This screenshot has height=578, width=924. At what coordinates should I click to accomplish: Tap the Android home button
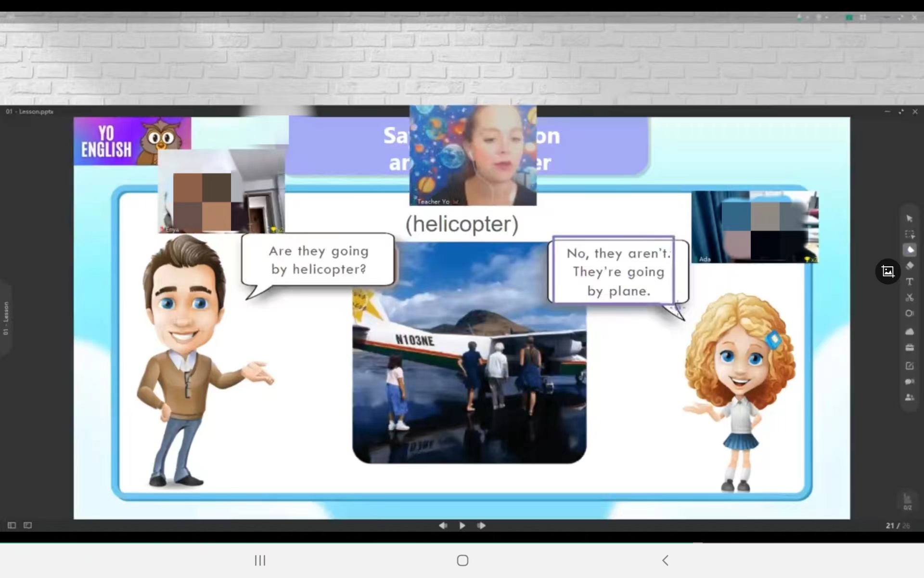[462, 560]
